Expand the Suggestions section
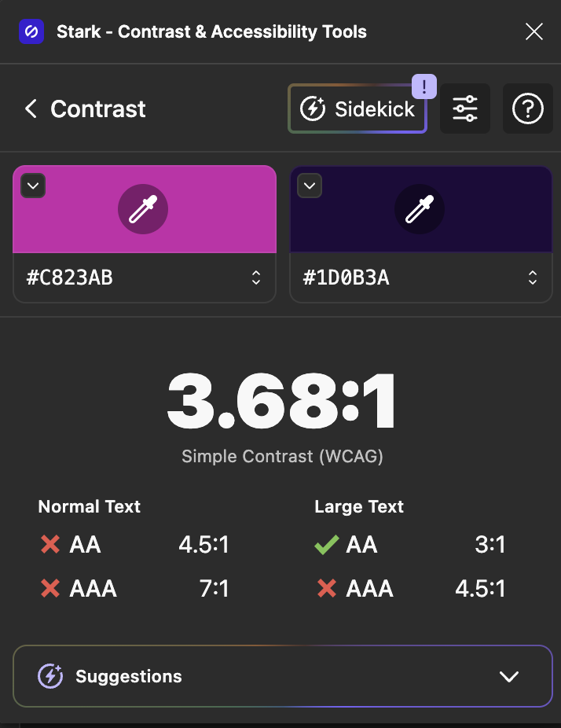This screenshot has width=561, height=728. click(508, 675)
